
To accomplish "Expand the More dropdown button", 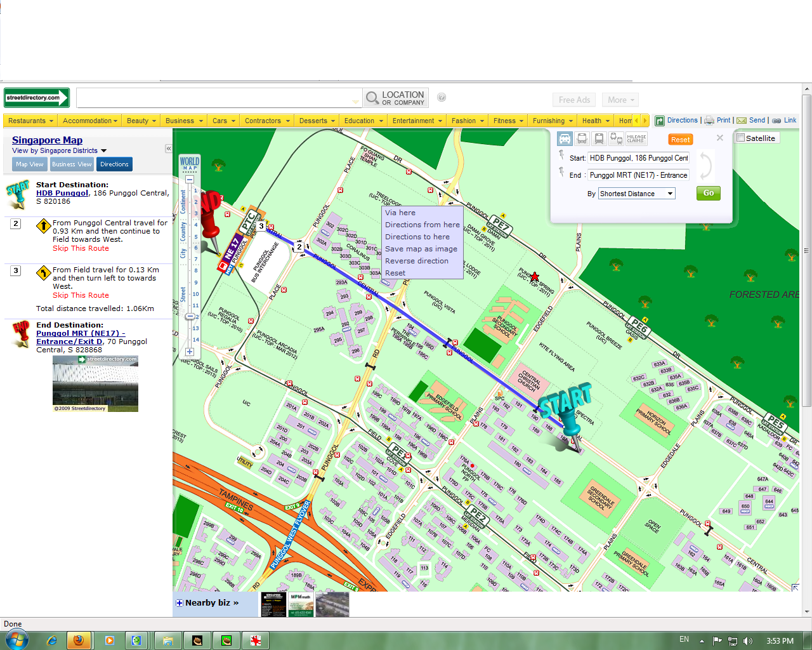I will 620,100.
